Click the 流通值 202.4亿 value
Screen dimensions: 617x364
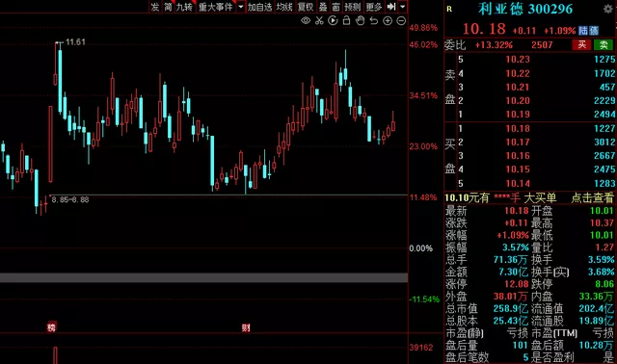click(597, 308)
